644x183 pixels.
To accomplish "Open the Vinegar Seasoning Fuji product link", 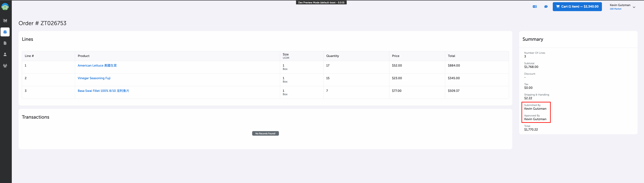I will pyautogui.click(x=94, y=78).
